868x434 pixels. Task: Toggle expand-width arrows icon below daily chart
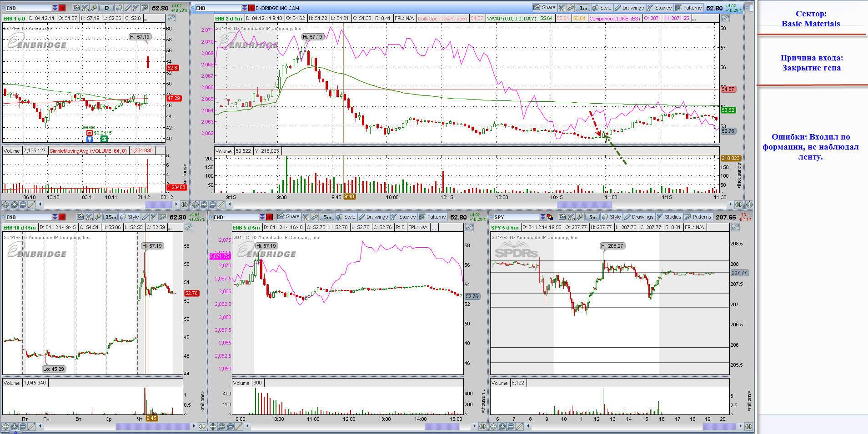184,205
